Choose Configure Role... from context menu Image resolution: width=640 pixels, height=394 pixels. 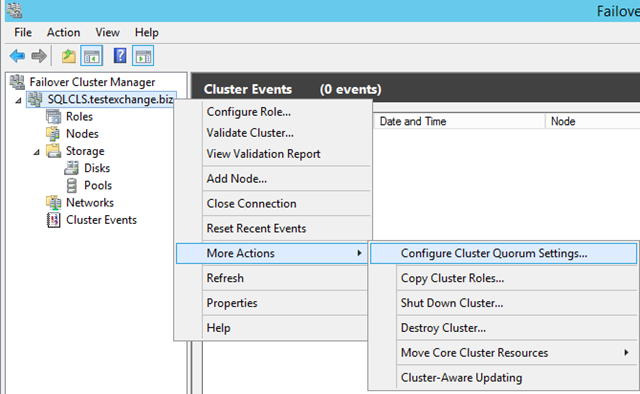coord(273,111)
